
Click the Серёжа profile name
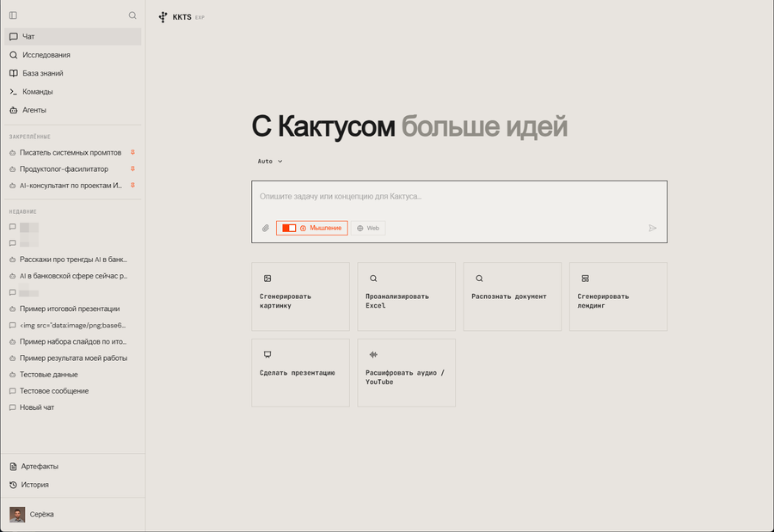tap(41, 514)
